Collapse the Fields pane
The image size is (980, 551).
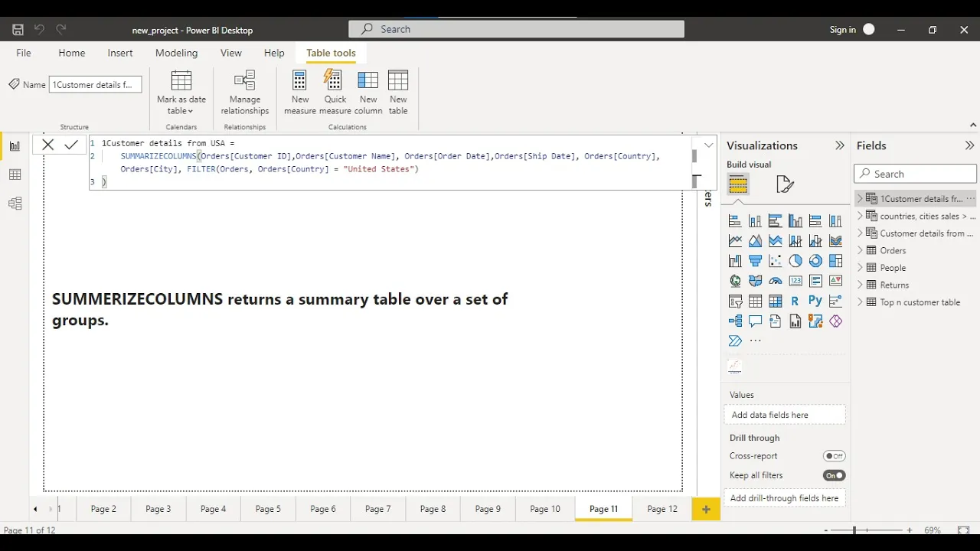[x=970, y=145]
